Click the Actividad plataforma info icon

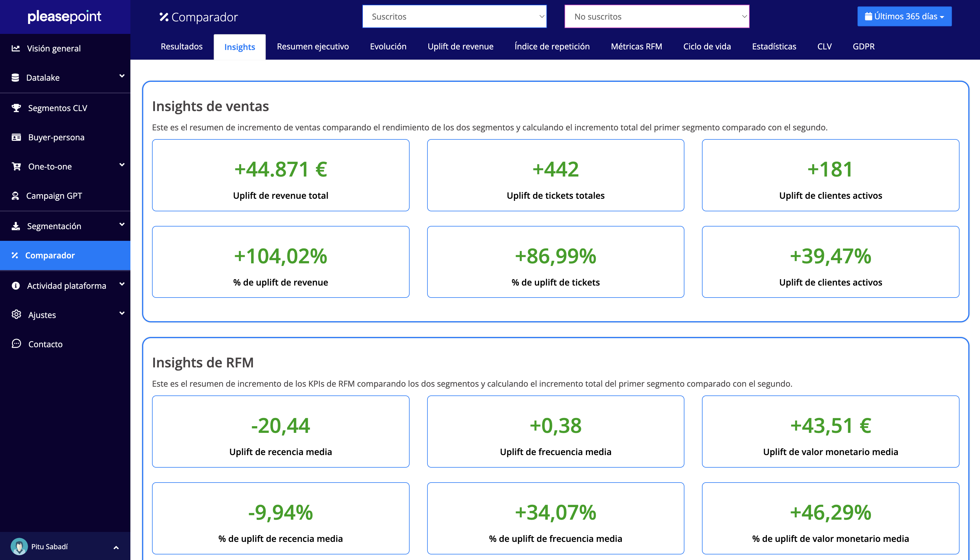point(16,286)
